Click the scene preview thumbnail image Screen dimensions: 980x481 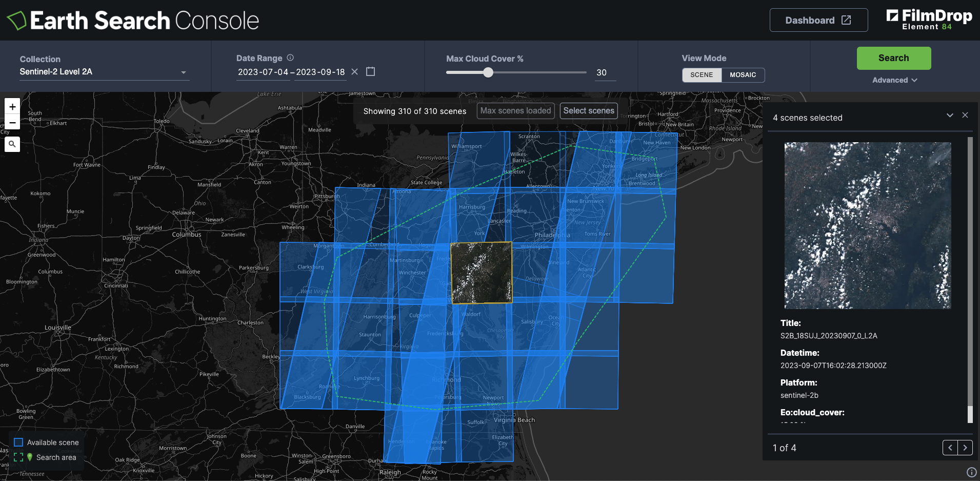[867, 225]
